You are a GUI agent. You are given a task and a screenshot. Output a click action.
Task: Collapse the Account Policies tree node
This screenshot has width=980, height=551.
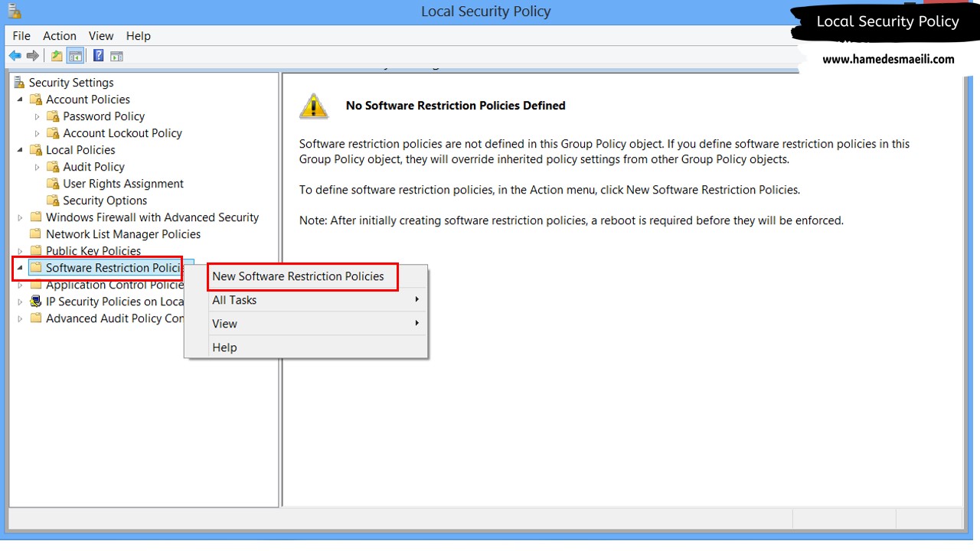[x=20, y=99]
